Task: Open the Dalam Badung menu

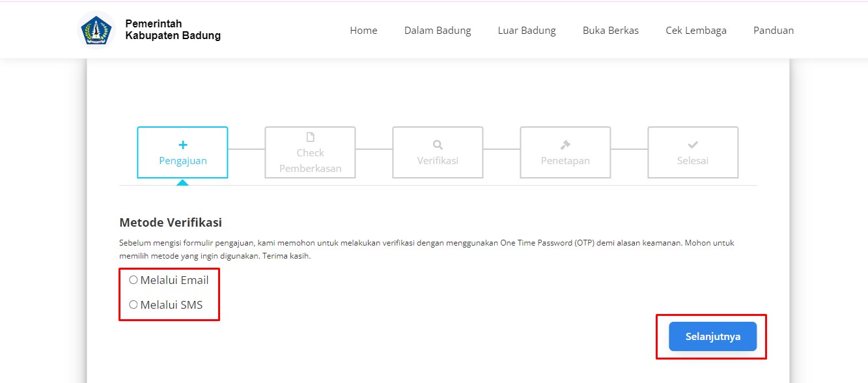Action: 438,30
